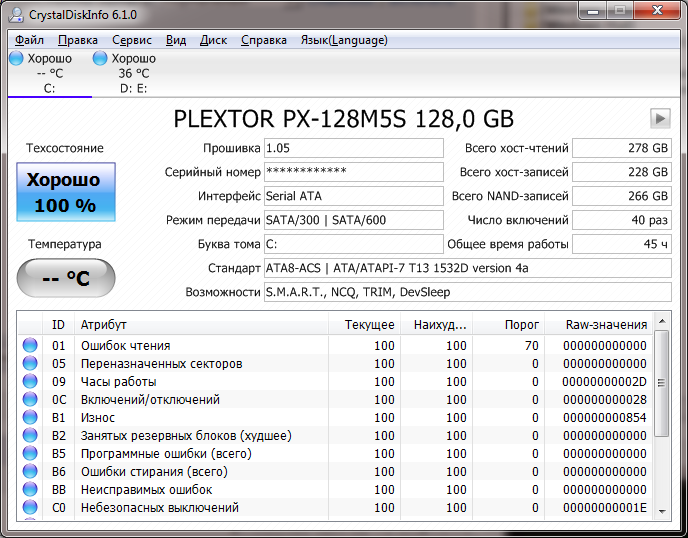Open the Файл menu
The width and height of the screenshot is (688, 538).
point(29,40)
